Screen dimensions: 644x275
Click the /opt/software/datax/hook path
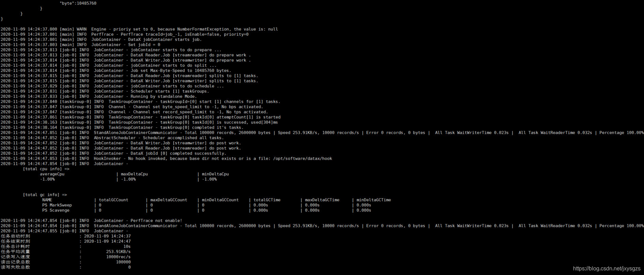[x=302, y=159]
